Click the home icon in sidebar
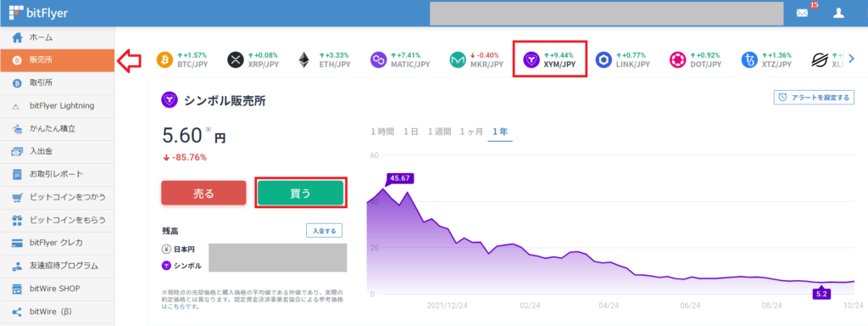This screenshot has width=868, height=326. [x=17, y=37]
